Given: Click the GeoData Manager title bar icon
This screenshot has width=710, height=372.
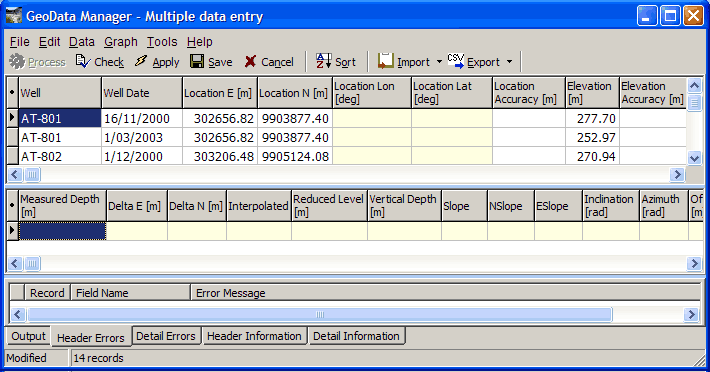Looking at the screenshot, I should coord(14,16).
